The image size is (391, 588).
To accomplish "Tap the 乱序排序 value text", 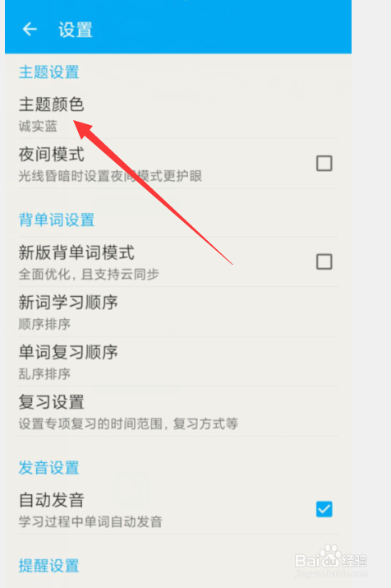I will point(44,374).
